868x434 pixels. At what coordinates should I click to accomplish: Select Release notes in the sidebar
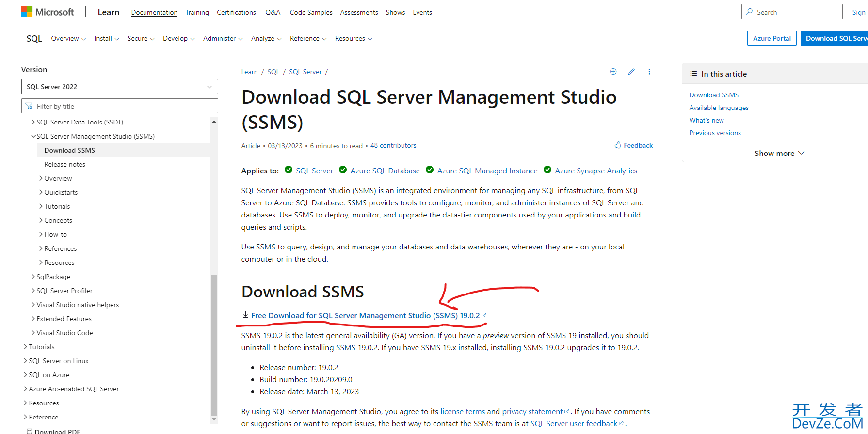[x=64, y=164]
